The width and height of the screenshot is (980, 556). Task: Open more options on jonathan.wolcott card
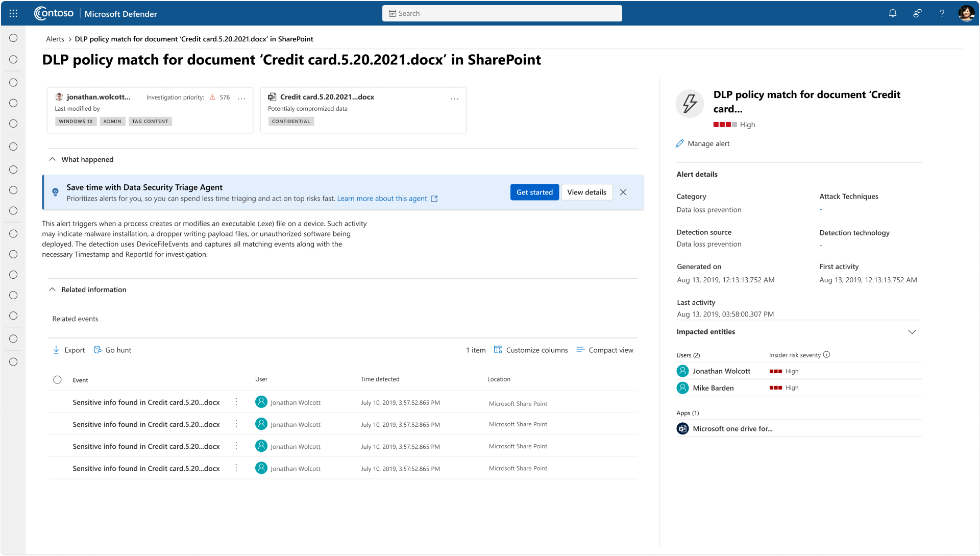coord(241,98)
